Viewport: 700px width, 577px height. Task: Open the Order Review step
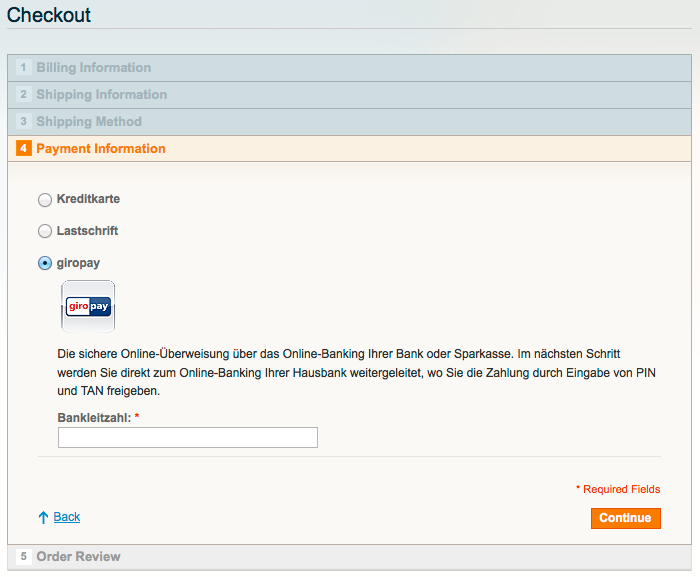point(349,557)
